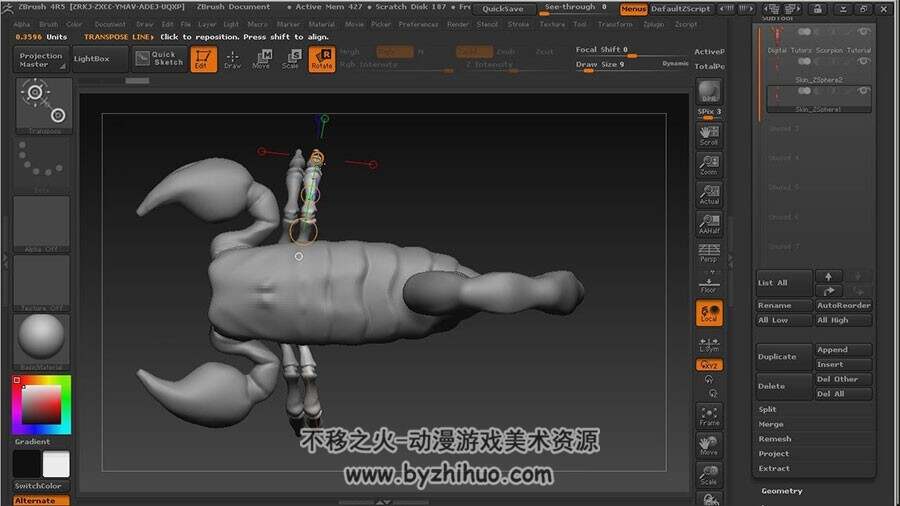The width and height of the screenshot is (900, 506).
Task: Open the Alpha Off selector
Action: [x=41, y=224]
